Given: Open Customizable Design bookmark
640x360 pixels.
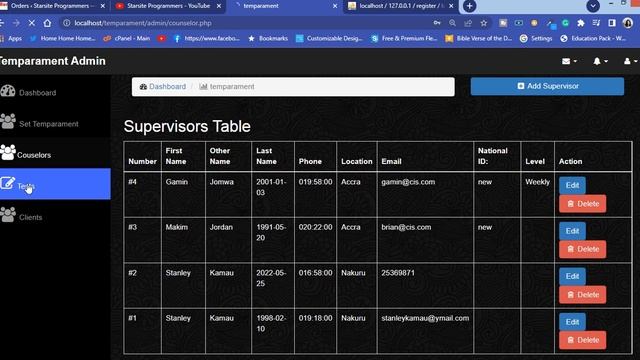Looking at the screenshot, I should click(x=329, y=38).
